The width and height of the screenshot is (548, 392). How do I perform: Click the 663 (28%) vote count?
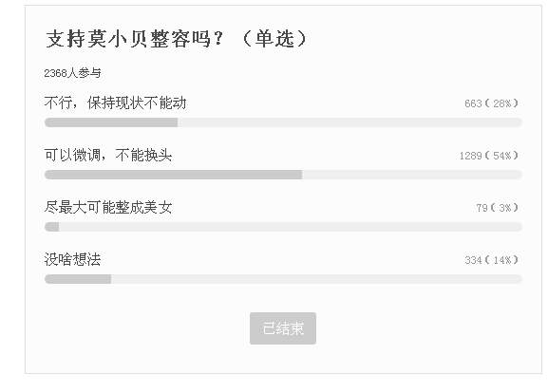pos(491,103)
